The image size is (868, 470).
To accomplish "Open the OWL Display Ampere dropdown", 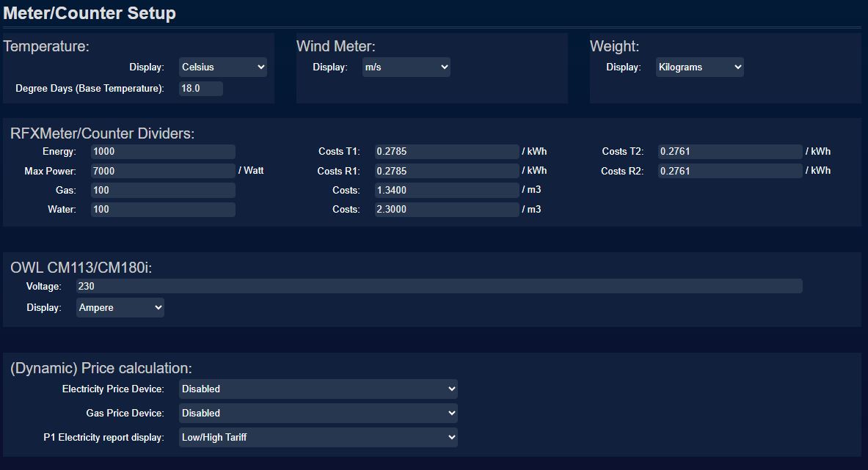I will click(120, 307).
